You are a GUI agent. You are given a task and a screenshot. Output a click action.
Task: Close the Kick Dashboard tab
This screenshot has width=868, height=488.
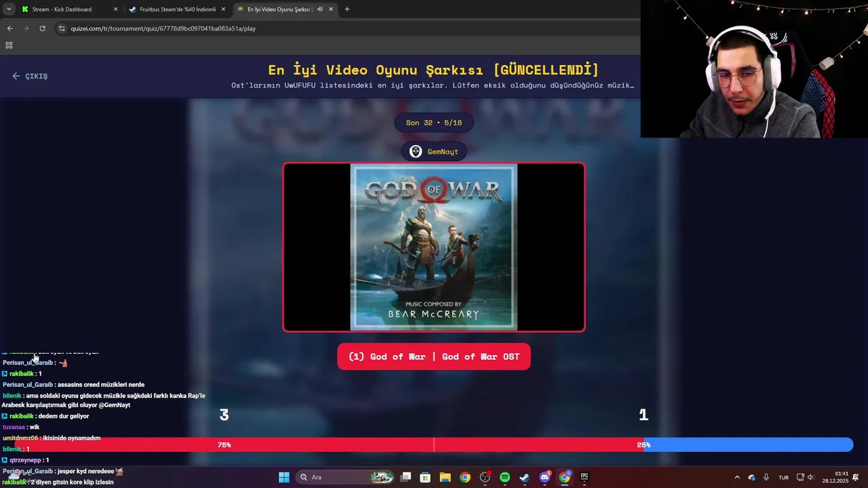(x=115, y=9)
